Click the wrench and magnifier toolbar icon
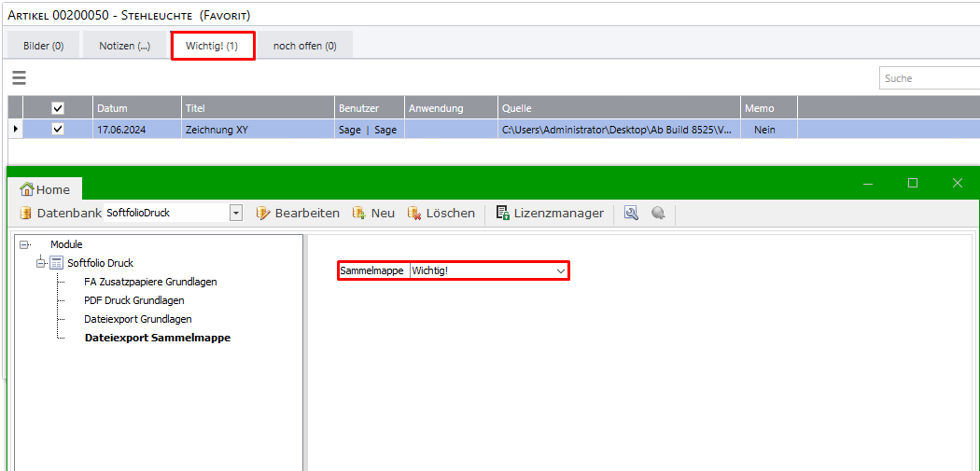 (x=632, y=214)
